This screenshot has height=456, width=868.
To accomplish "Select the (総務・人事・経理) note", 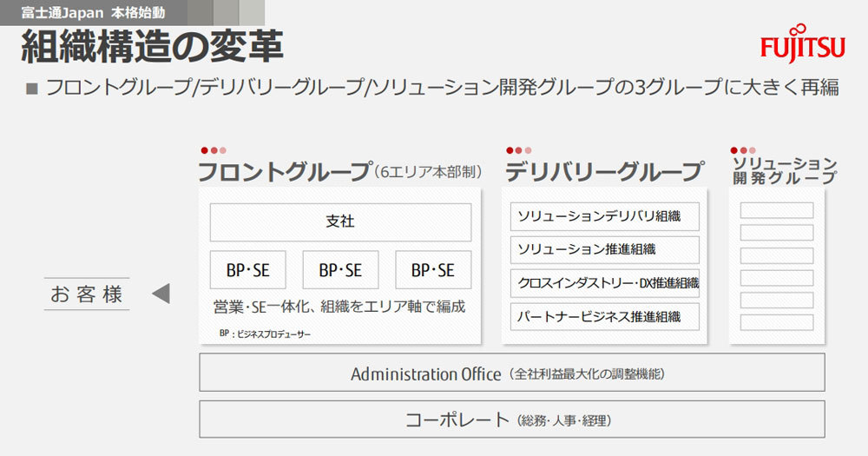I will [x=564, y=420].
